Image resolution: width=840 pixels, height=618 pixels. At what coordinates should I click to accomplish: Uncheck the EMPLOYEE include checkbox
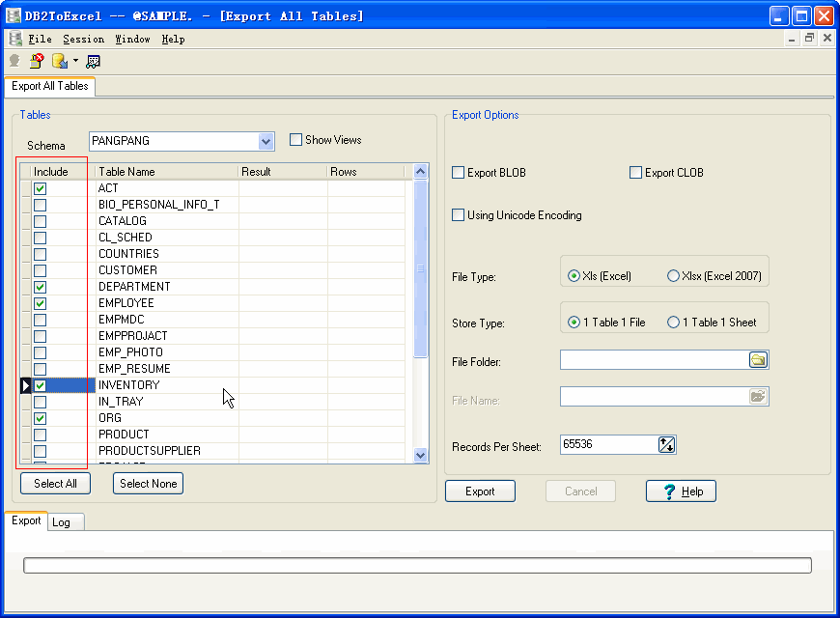[x=41, y=303]
